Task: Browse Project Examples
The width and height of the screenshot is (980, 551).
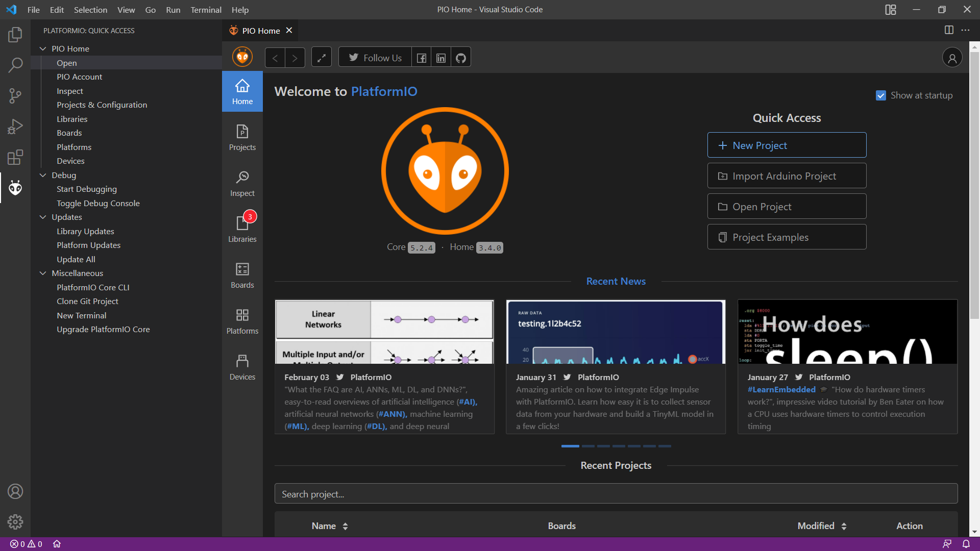Action: coord(787,237)
